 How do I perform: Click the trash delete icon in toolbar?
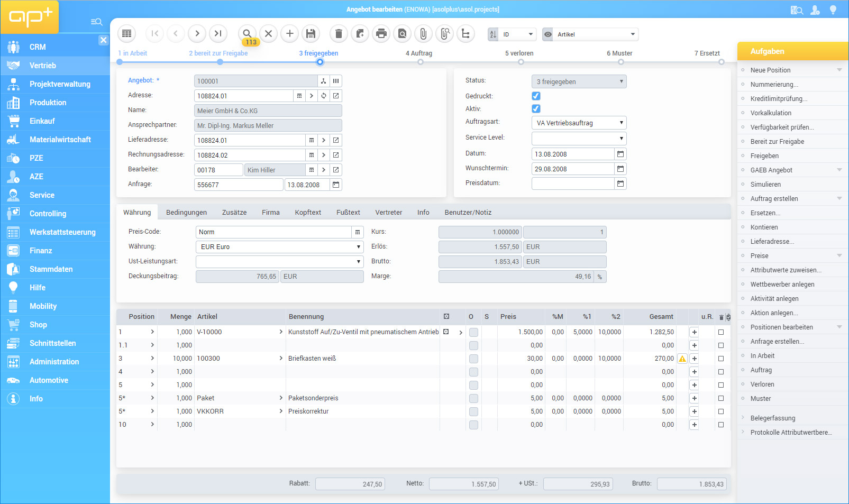tap(339, 34)
